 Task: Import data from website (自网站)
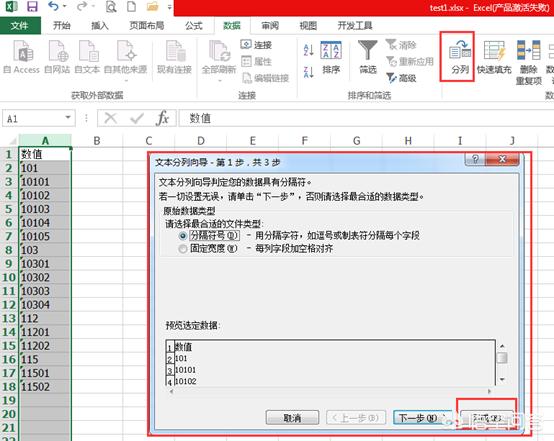(57, 57)
